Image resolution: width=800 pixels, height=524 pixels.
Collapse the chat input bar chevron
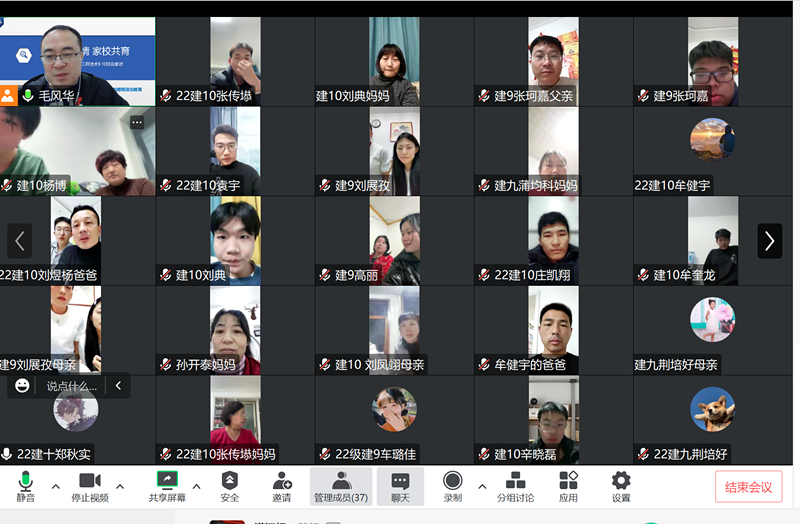pyautogui.click(x=118, y=385)
